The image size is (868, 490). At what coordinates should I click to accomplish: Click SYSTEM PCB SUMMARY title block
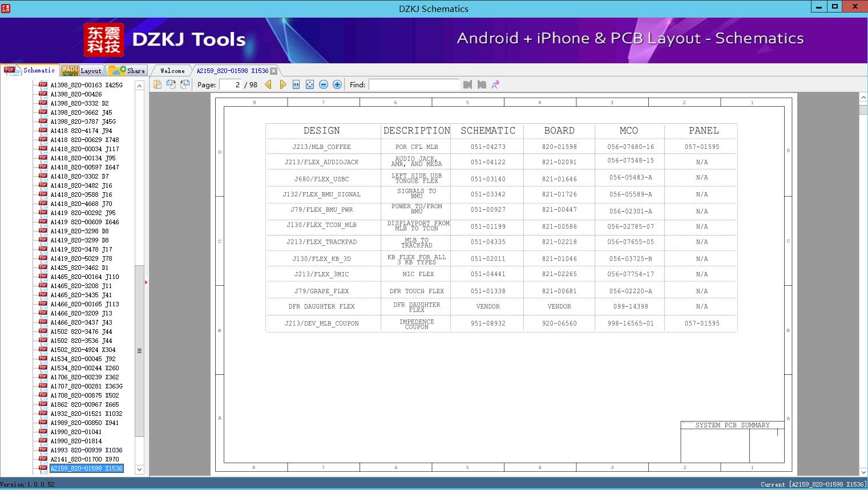[732, 425]
